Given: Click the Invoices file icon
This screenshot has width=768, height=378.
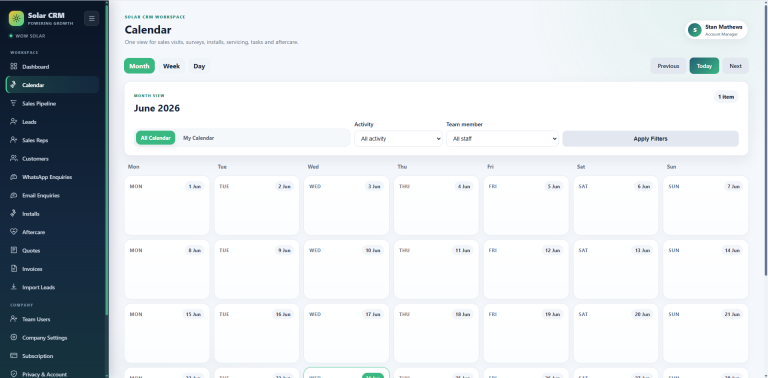Looking at the screenshot, I should (x=14, y=269).
